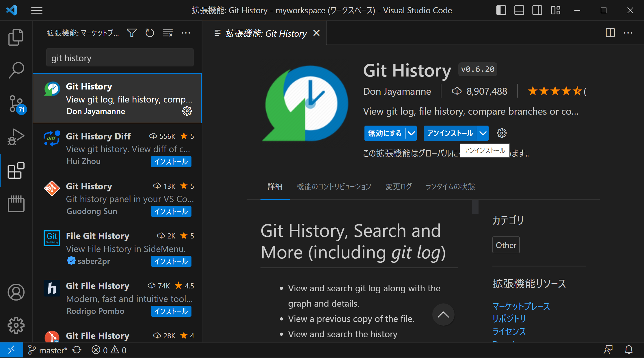Open more actions in editor title bar
This screenshot has width=644, height=358.
click(x=628, y=33)
